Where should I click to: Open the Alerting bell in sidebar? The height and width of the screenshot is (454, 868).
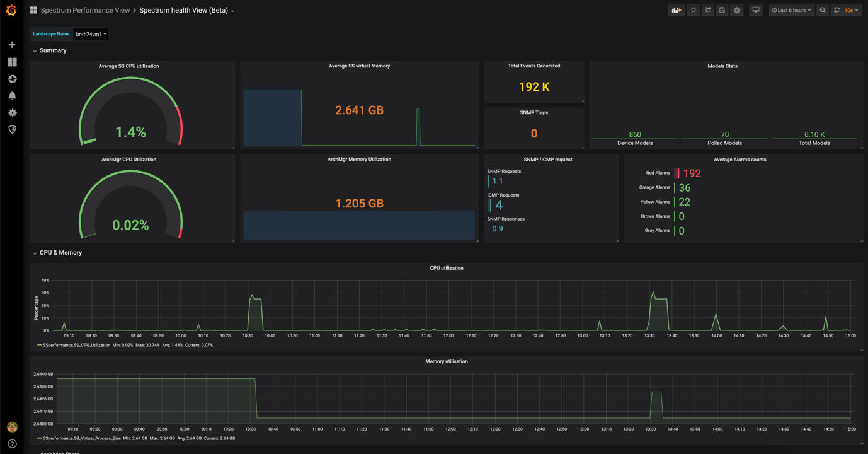tap(12, 96)
